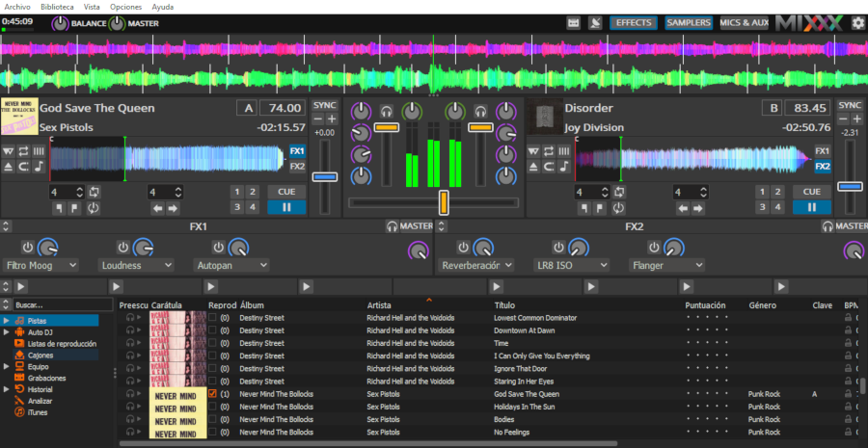
Task: Toggle FX1 assignment on Deck B
Action: [x=823, y=151]
